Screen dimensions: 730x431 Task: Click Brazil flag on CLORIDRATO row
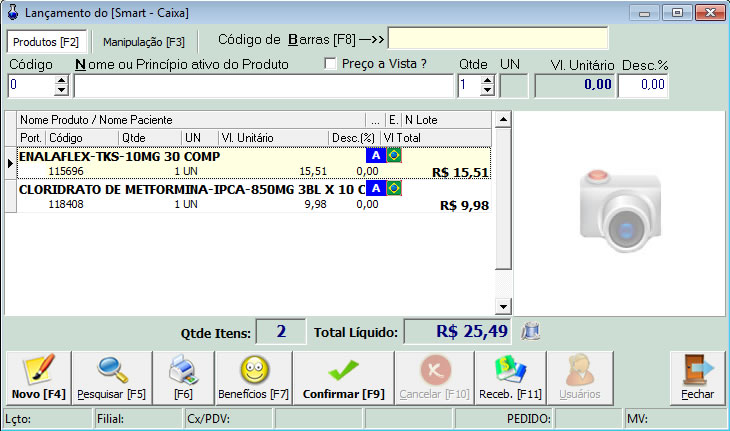tap(394, 188)
